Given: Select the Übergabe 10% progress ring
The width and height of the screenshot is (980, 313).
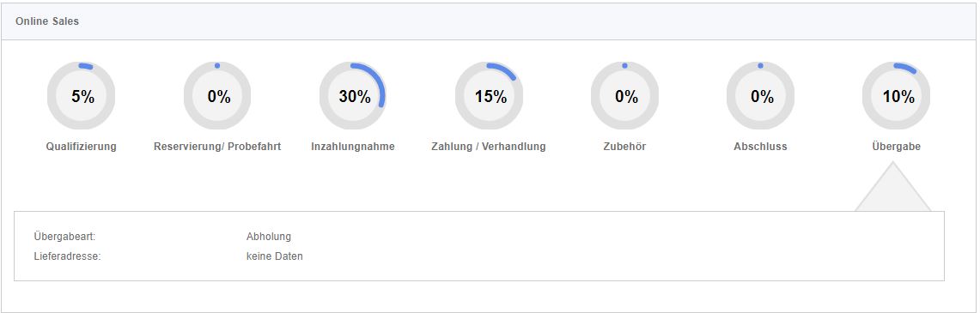Looking at the screenshot, I should click(896, 96).
